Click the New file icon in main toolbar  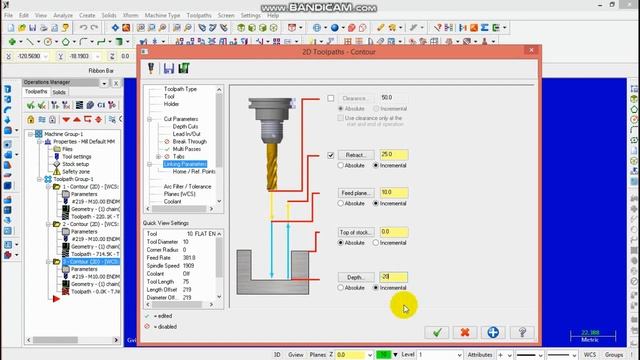point(11,28)
